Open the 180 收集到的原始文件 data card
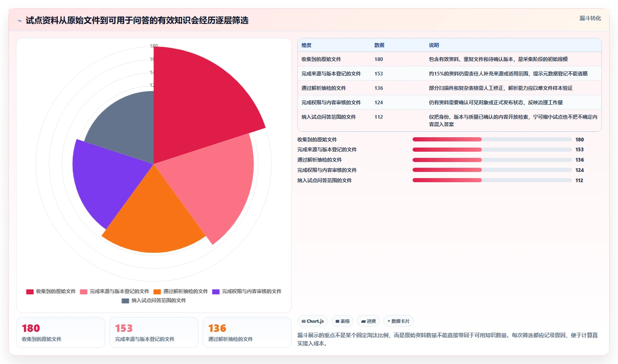This screenshot has height=364, width=618. pyautogui.click(x=61, y=332)
